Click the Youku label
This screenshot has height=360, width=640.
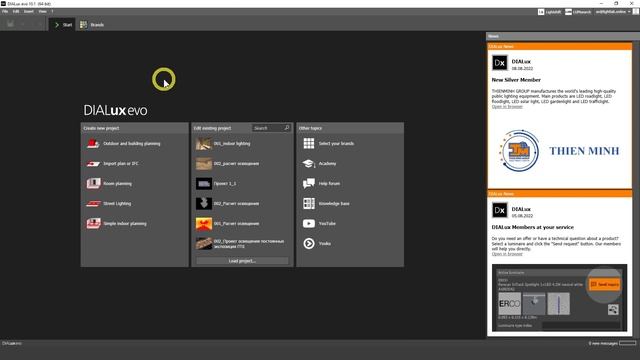point(324,244)
